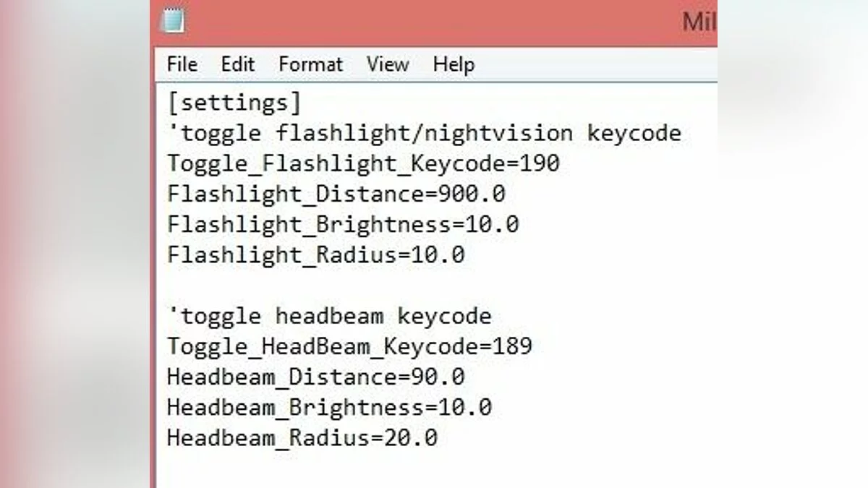Click the Flashlight_Brightness=10.0 line
Viewport: 868px width, 488px height.
click(343, 224)
